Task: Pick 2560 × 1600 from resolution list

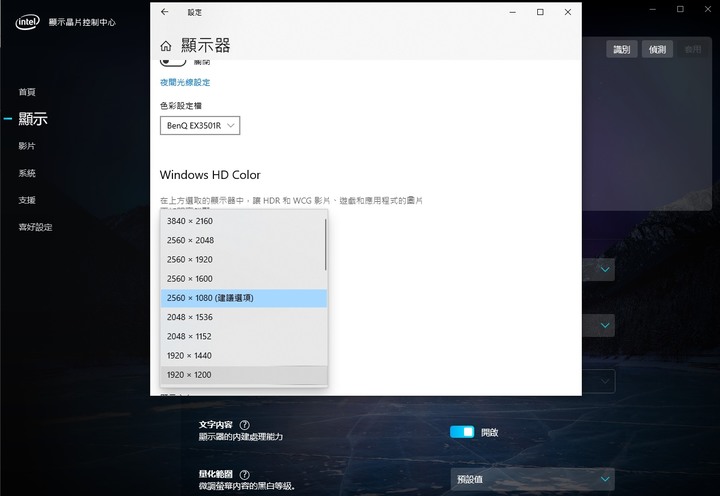Action: pyautogui.click(x=244, y=279)
